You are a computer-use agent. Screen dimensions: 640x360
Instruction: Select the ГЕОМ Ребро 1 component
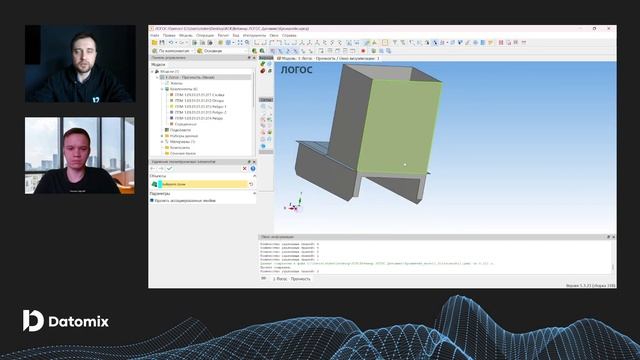tap(200, 107)
